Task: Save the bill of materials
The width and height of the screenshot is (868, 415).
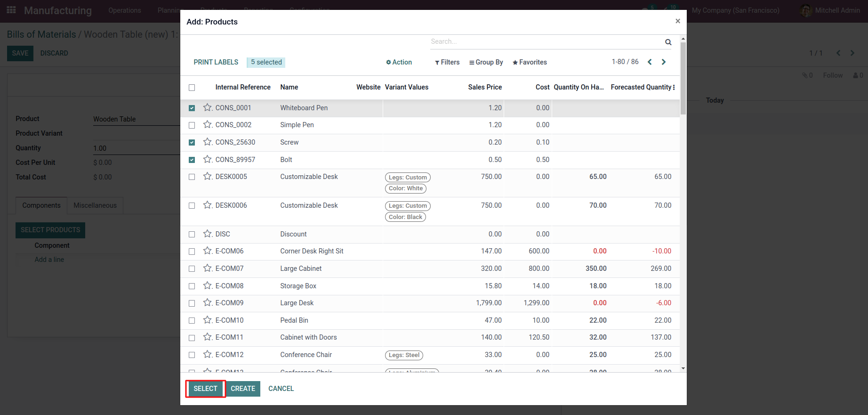Action: 20,53
